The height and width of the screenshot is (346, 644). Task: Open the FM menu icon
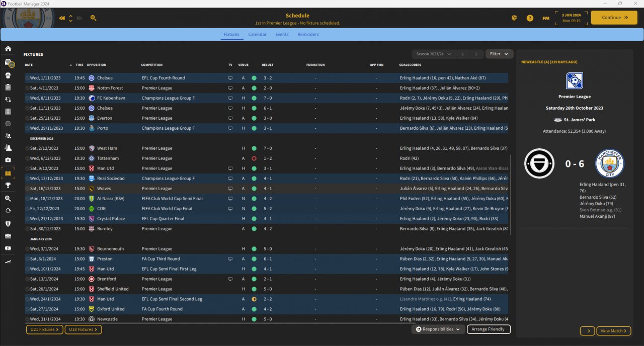tap(546, 18)
